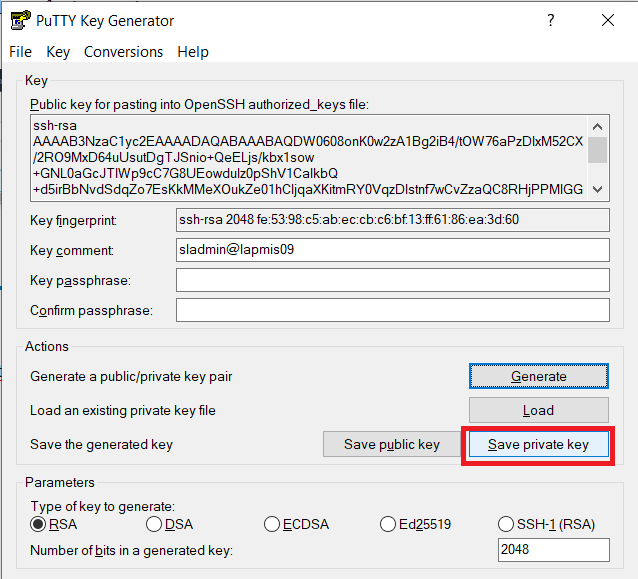Screen dimensions: 638x579
Task: Click the Key fingerprint field
Action: (x=393, y=220)
